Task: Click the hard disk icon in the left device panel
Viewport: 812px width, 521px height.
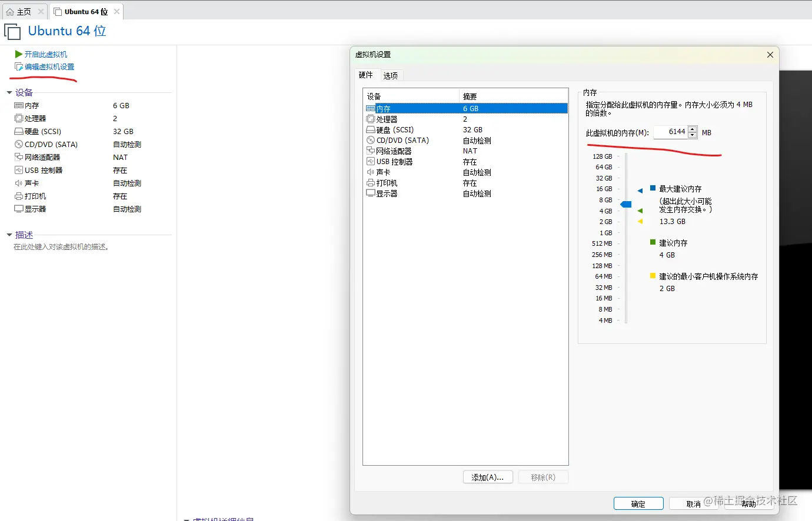Action: 19,132
